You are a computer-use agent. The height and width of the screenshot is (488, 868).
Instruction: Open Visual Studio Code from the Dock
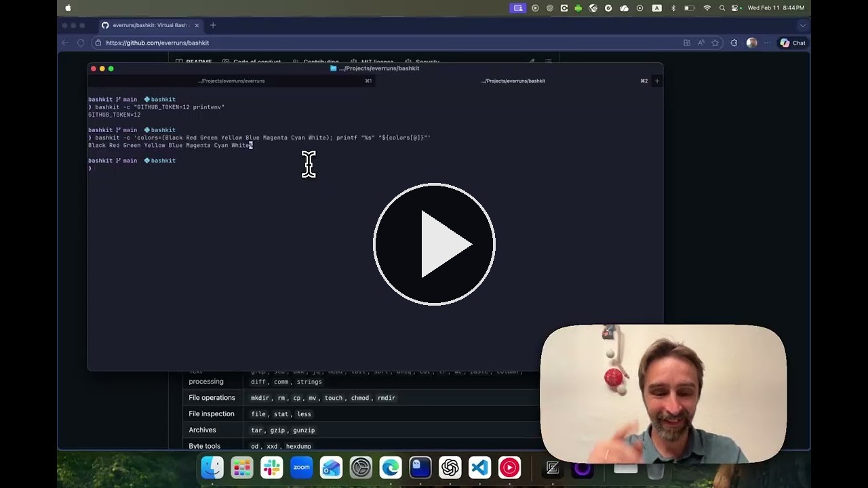[479, 468]
